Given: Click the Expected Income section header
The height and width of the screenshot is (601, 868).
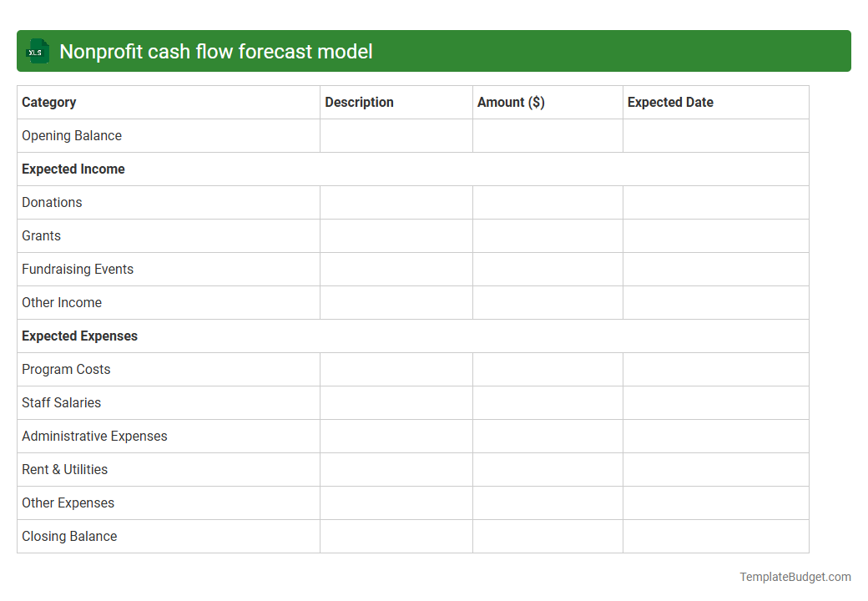Looking at the screenshot, I should click(73, 169).
